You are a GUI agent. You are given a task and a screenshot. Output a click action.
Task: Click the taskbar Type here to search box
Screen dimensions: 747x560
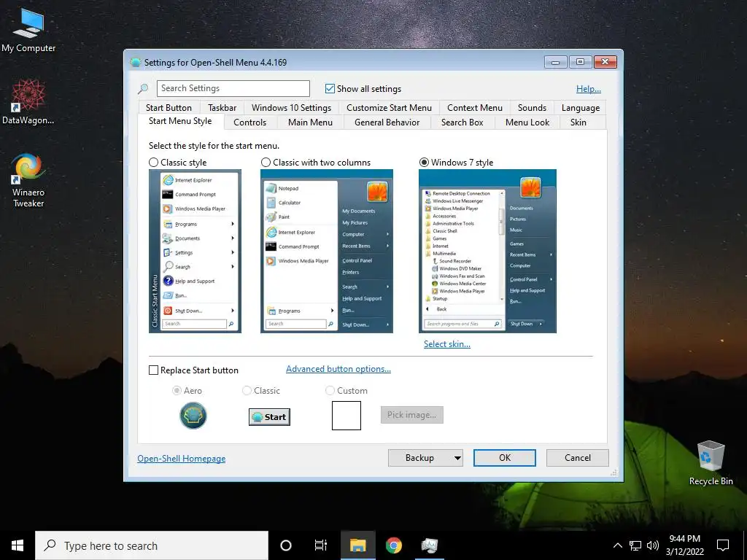point(152,545)
